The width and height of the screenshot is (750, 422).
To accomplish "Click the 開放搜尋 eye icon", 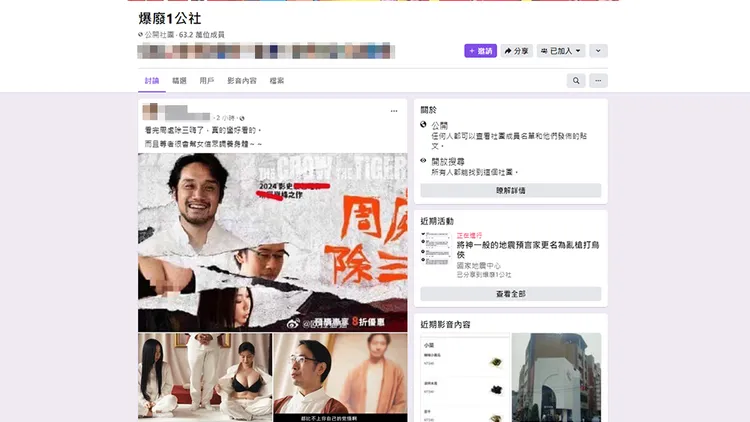I will (x=423, y=161).
